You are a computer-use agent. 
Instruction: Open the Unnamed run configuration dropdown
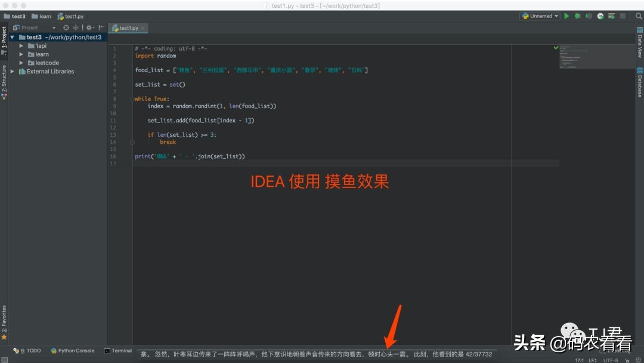click(x=540, y=16)
